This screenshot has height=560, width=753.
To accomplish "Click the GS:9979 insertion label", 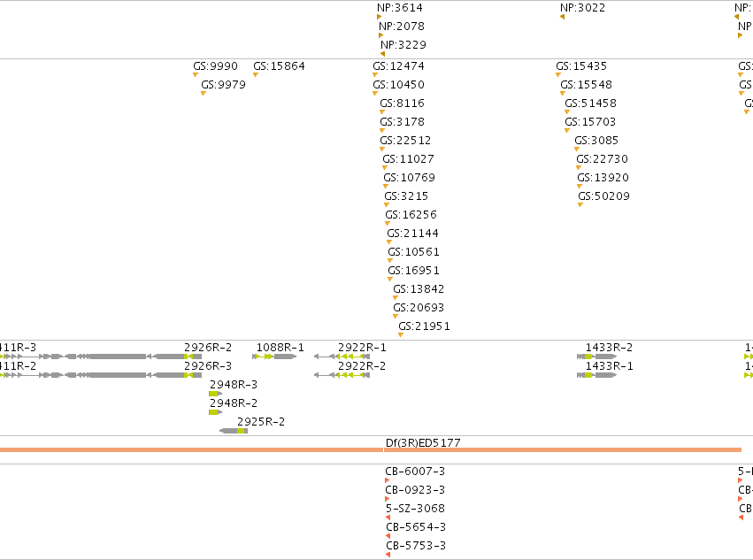I will click(x=223, y=85).
